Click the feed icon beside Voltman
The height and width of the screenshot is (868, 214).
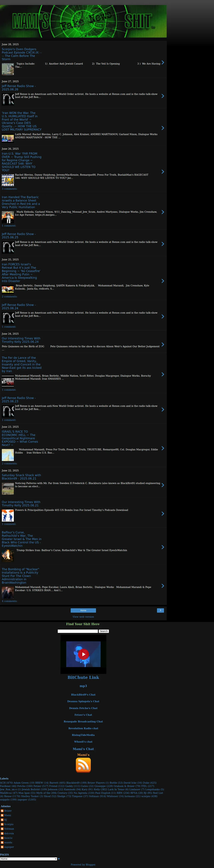(x=2, y=829)
